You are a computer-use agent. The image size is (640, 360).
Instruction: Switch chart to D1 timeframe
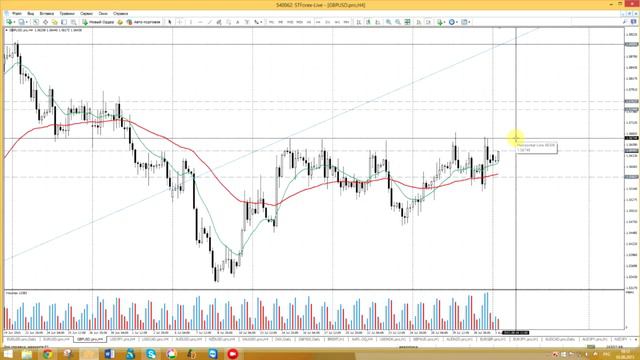pos(328,22)
